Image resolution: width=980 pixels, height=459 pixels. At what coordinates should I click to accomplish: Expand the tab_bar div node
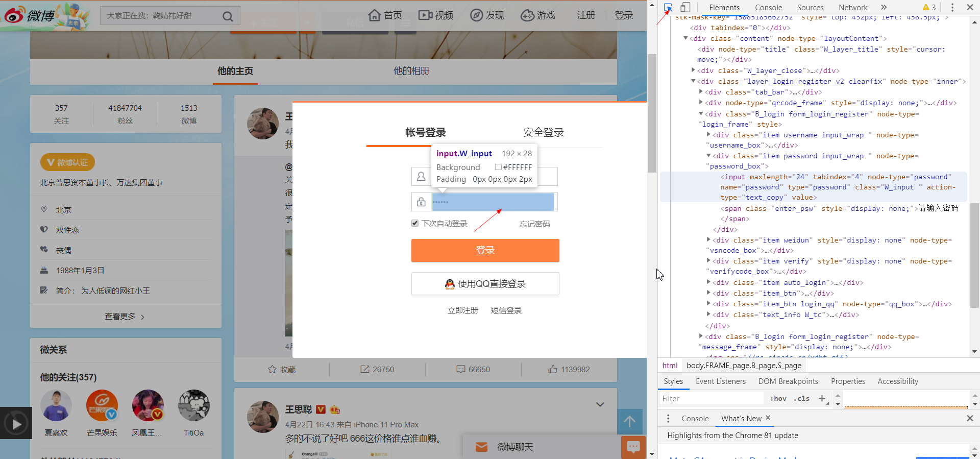[701, 91]
